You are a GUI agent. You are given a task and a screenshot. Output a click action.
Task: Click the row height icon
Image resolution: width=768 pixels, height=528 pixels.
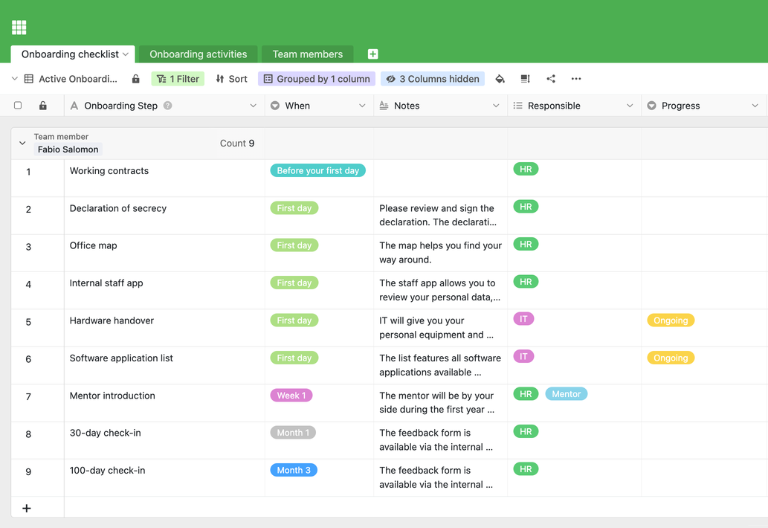click(x=525, y=79)
